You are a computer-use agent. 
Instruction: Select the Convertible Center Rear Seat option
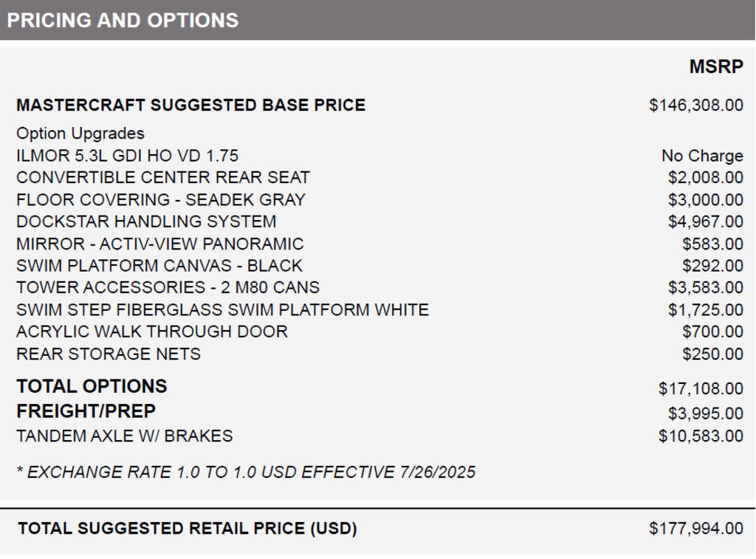coord(162,178)
